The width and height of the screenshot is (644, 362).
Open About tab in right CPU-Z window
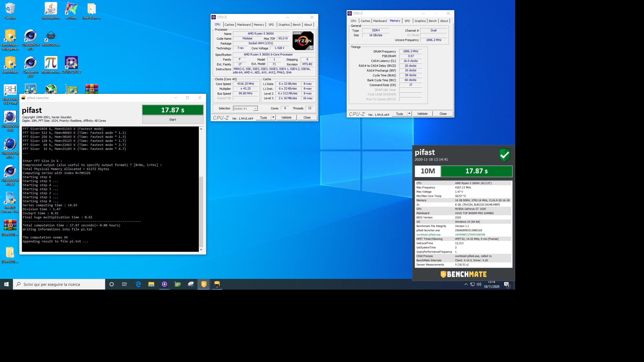click(444, 21)
